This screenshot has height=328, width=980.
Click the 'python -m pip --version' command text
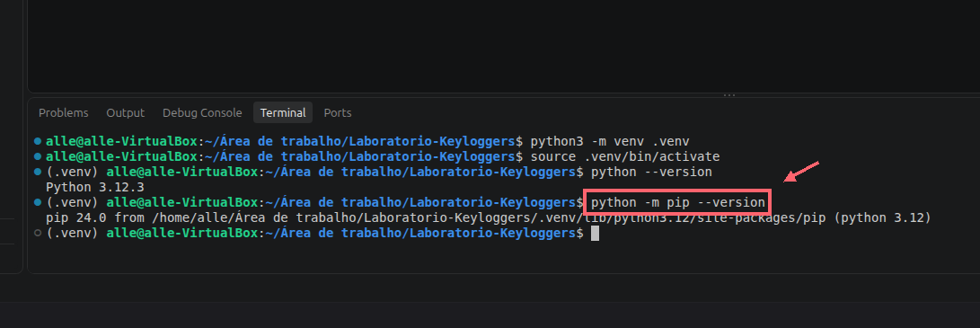[x=677, y=202]
